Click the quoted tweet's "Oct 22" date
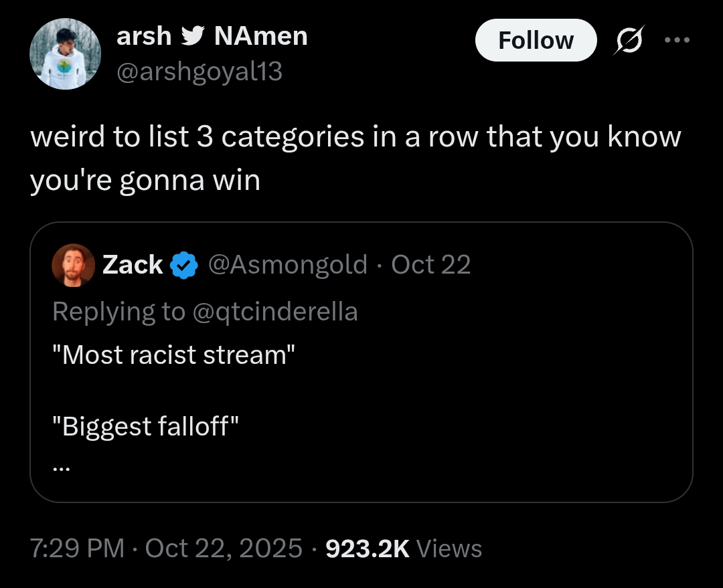 point(430,265)
